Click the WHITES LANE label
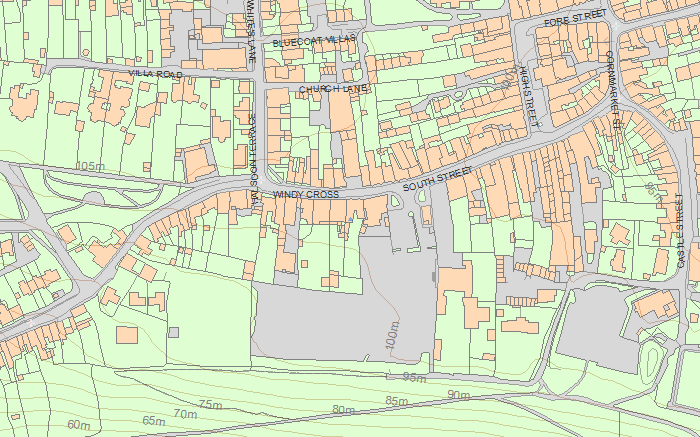This screenshot has height=437, width=700. coord(250,30)
